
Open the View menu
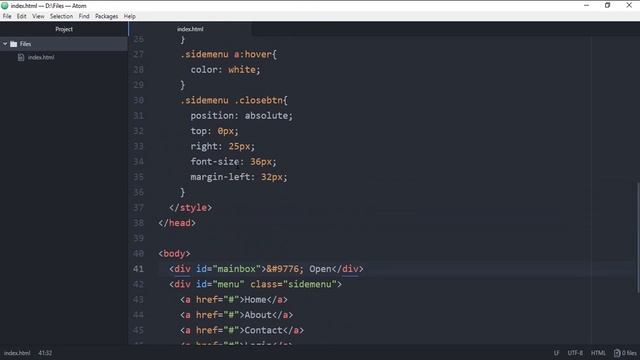tap(38, 16)
